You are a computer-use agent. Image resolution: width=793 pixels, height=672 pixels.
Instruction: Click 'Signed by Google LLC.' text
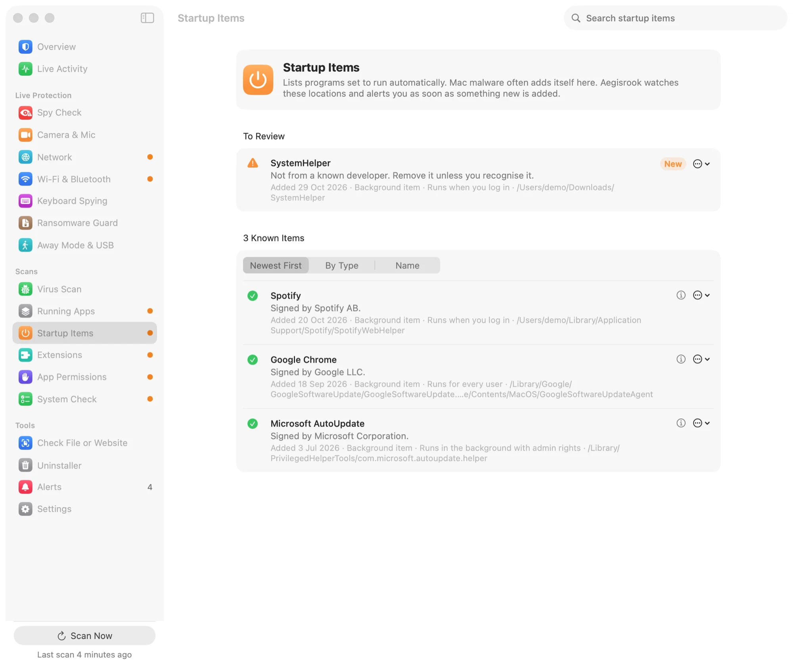click(318, 372)
